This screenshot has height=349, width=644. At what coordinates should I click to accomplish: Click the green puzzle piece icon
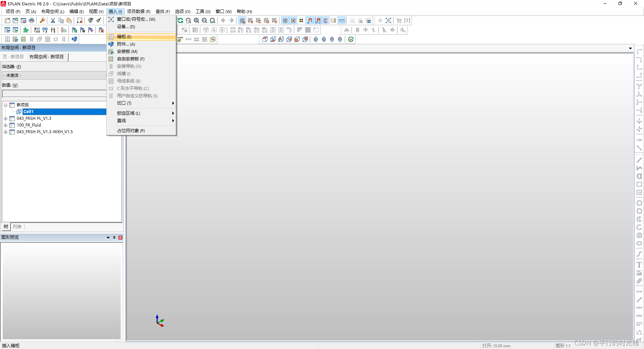26,30
